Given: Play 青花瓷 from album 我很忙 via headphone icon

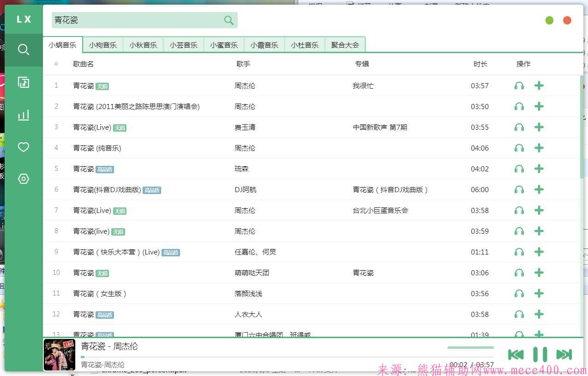Looking at the screenshot, I should pyautogui.click(x=519, y=86).
